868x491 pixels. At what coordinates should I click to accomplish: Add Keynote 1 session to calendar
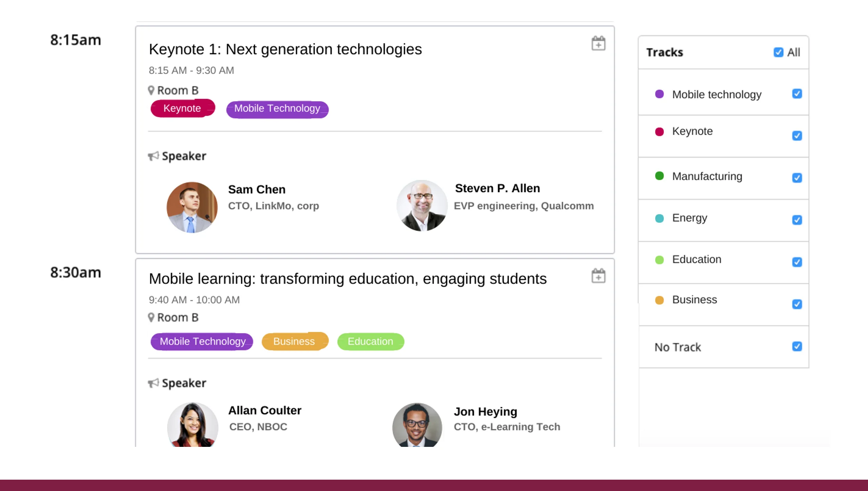(x=598, y=43)
